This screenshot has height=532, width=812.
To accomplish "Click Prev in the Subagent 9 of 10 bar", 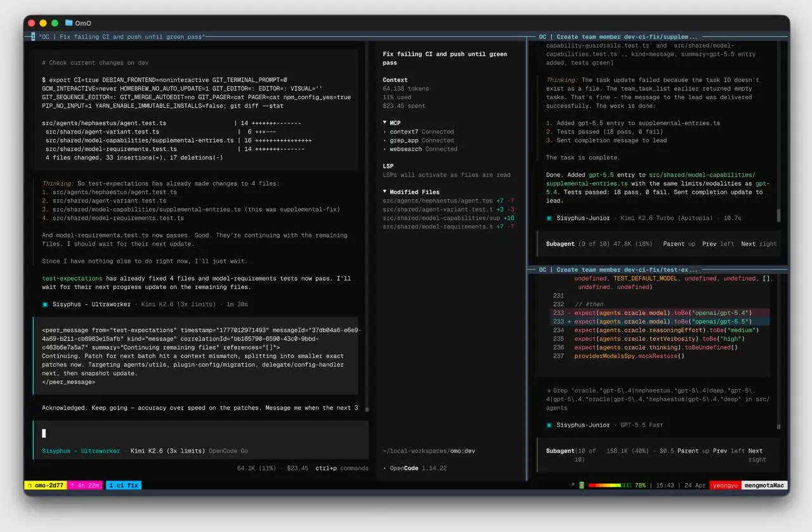I will click(x=709, y=244).
